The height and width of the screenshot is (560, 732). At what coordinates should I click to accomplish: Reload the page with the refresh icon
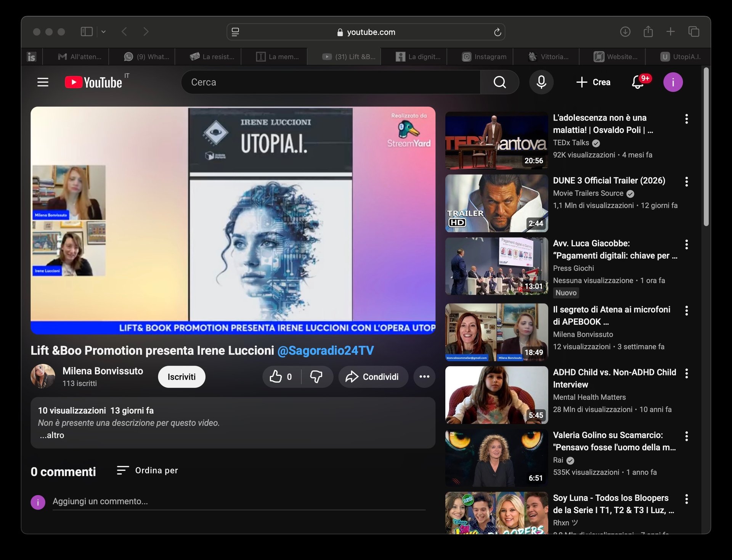pos(497,32)
